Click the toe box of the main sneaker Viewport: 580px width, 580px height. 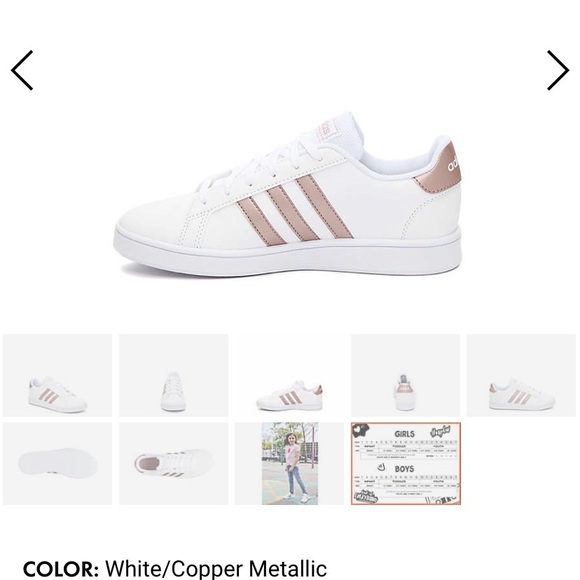[x=155, y=218]
